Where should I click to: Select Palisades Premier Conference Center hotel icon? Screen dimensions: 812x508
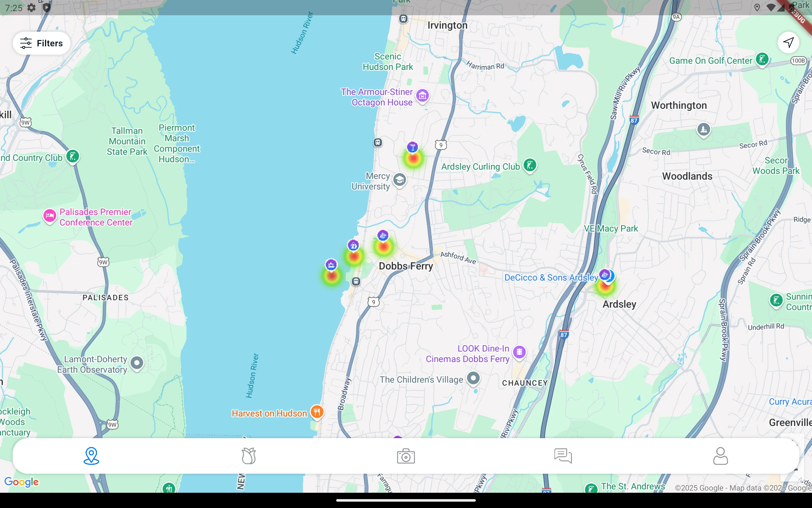(50, 216)
